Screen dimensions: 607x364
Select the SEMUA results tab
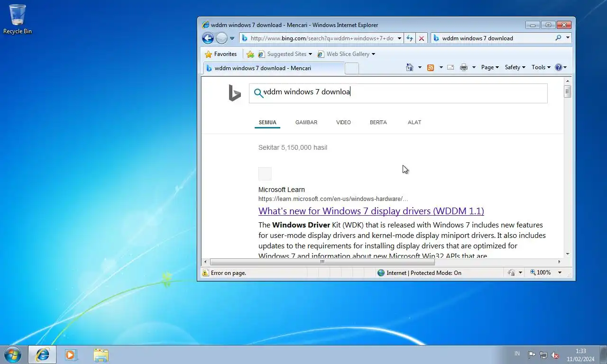[267, 122]
